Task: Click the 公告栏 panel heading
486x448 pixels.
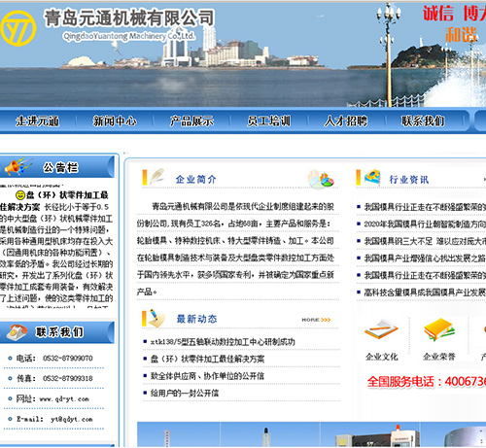Action: [61, 168]
